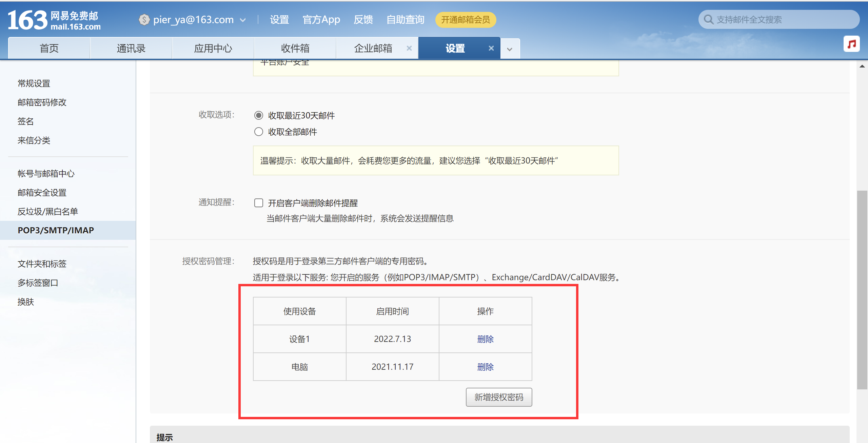868x443 pixels.
Task: Select POP3/SMTP/IMAP in sidebar
Action: point(68,230)
